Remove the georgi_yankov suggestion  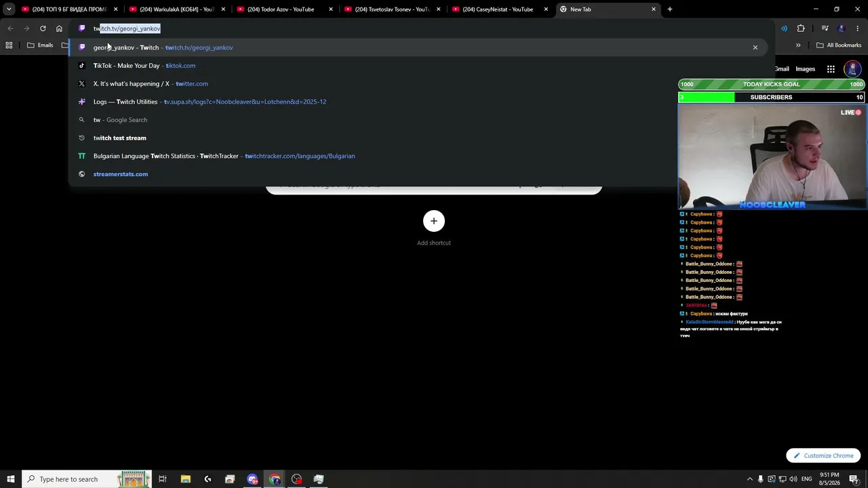755,47
